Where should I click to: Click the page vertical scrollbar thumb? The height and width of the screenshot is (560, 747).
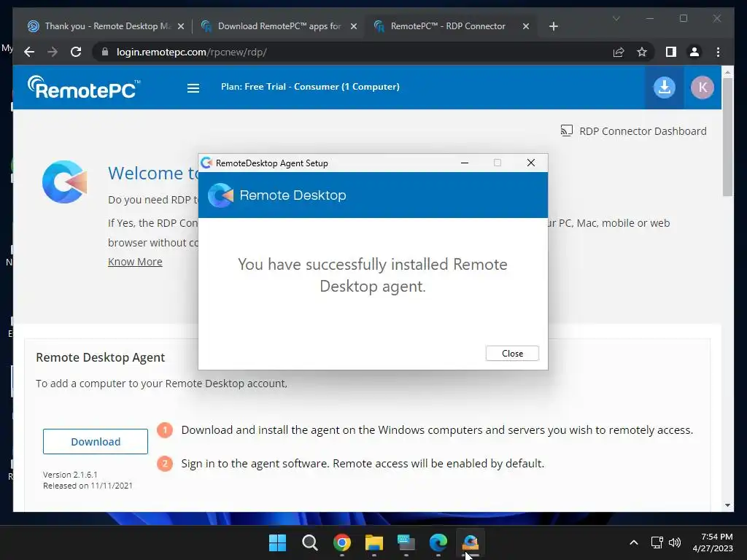coord(727,136)
